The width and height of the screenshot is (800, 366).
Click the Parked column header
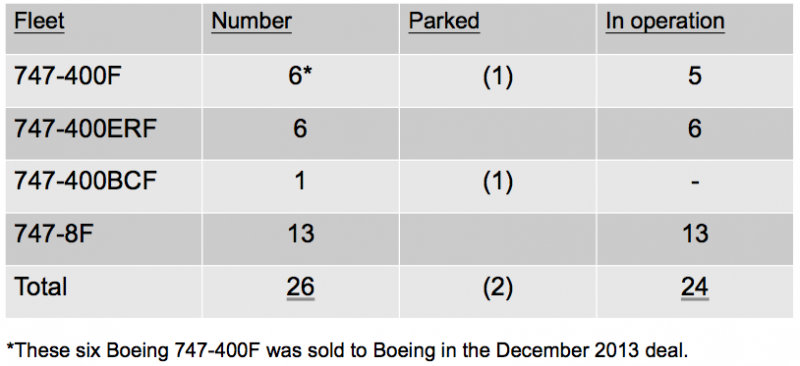click(x=444, y=21)
